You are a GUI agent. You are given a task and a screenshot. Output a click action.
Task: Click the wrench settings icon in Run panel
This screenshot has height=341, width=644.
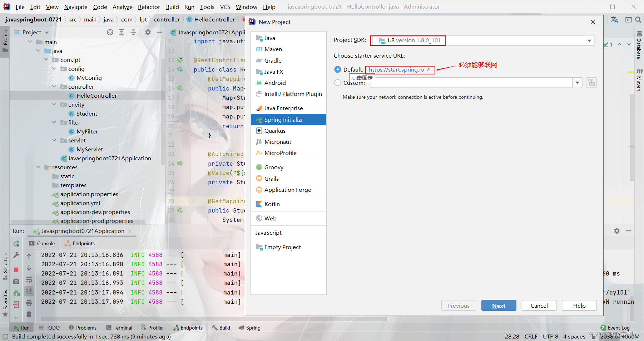16,255
